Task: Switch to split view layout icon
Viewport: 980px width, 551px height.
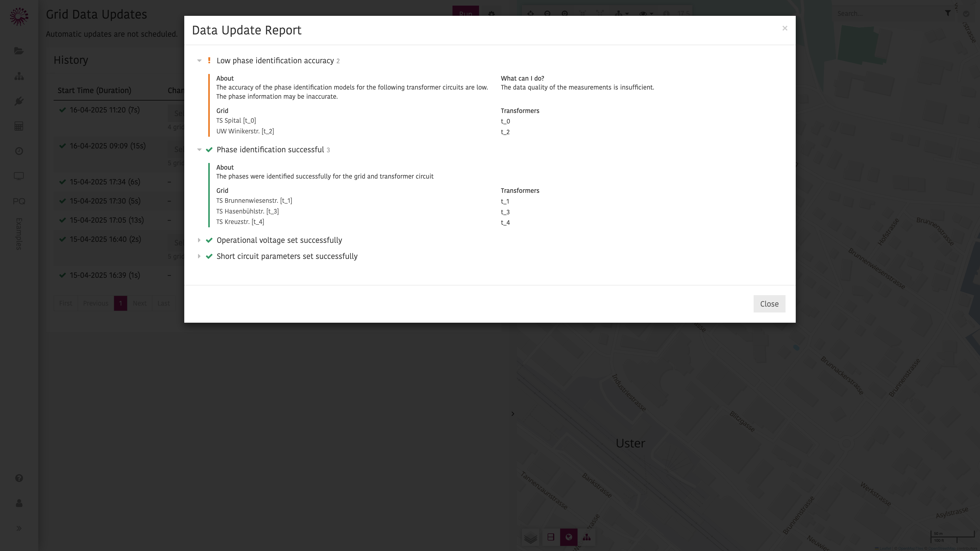Action: pos(550,537)
